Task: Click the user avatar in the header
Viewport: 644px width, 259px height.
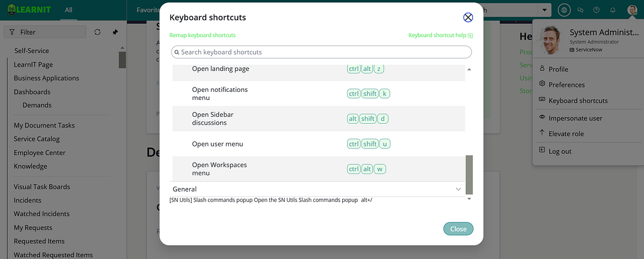Action: click(631, 10)
